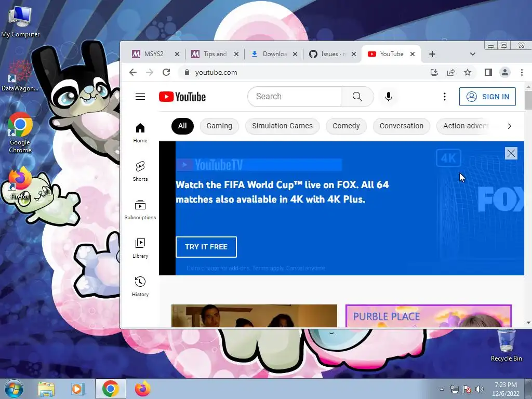Select the Comedy filter chip
The height and width of the screenshot is (399, 532).
(x=346, y=126)
